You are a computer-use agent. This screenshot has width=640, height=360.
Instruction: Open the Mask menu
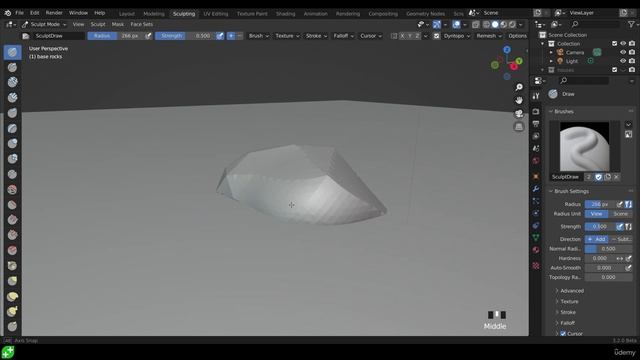pyautogui.click(x=118, y=24)
